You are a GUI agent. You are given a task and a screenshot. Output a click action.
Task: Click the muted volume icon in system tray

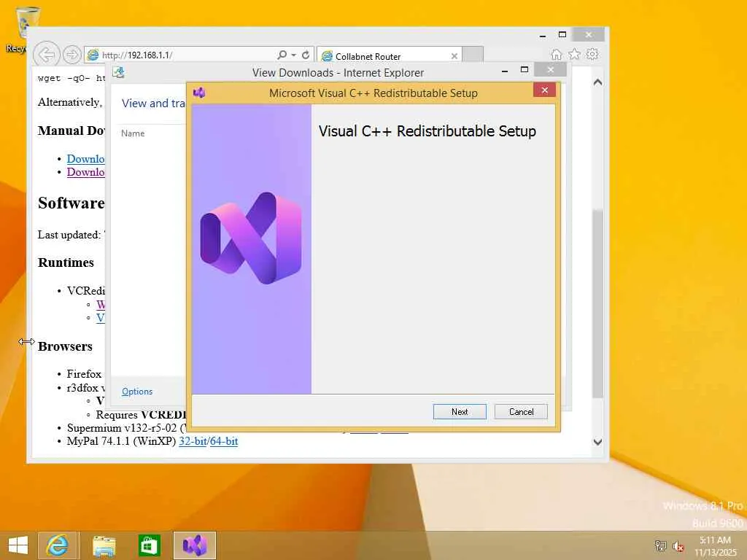[678, 545]
